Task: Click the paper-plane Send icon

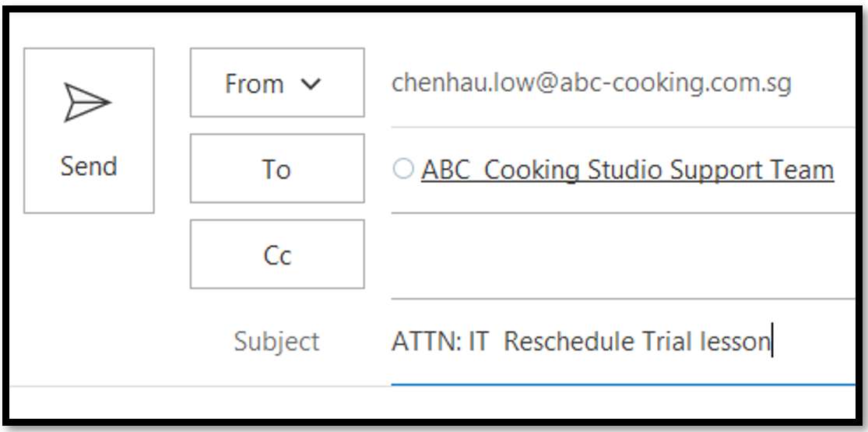Action: tap(87, 103)
